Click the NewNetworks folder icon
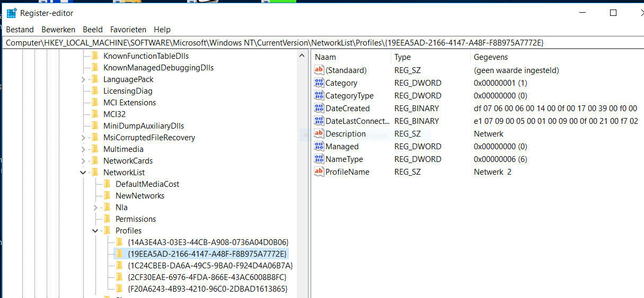644x298 pixels. (108, 196)
